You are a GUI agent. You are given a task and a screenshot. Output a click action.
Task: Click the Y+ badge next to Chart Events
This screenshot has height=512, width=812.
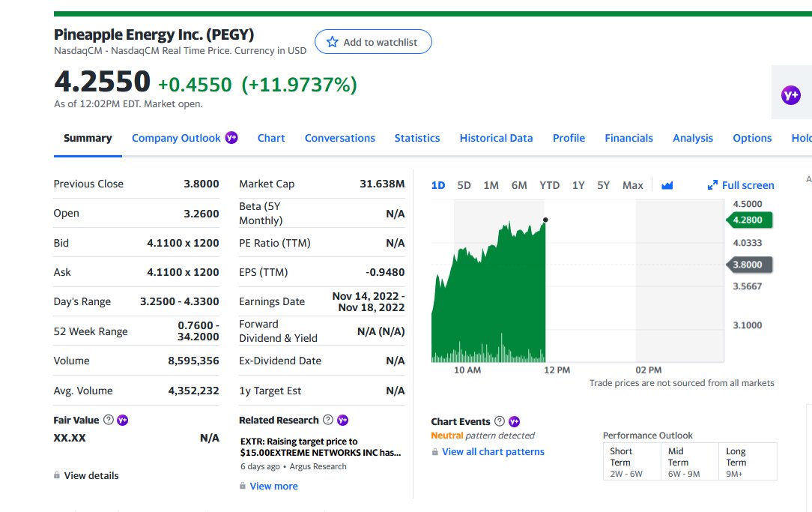click(x=514, y=422)
